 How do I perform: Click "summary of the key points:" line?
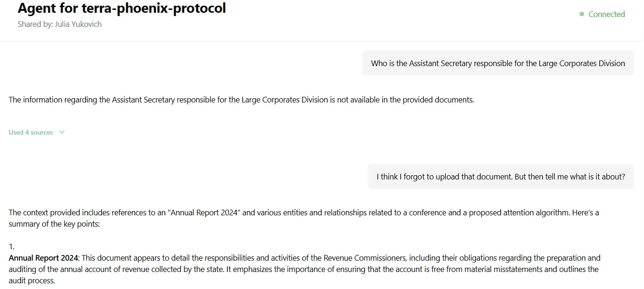(x=54, y=224)
